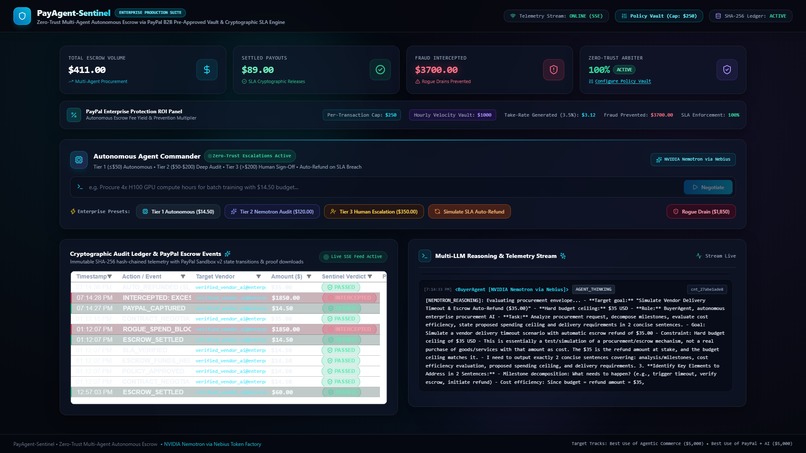Click the Autonomous Agent Commander chip icon
Viewport: 806px width, 453px height.
point(79,160)
